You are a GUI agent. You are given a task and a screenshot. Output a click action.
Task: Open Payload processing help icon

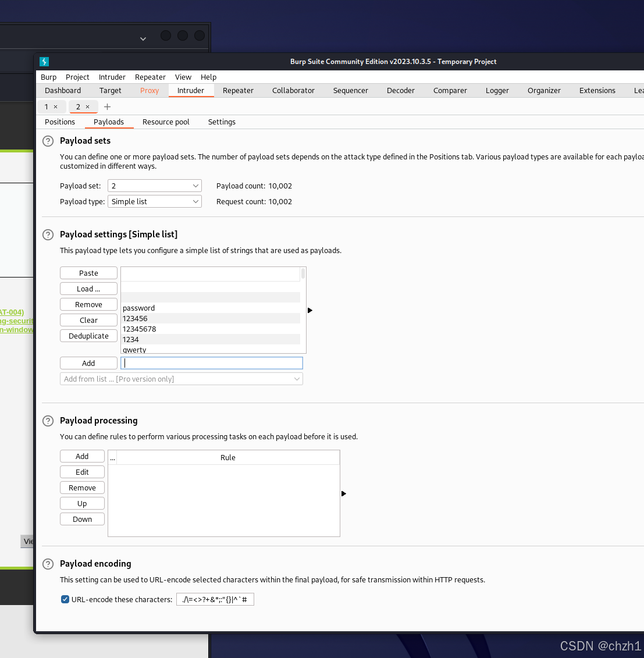click(48, 421)
